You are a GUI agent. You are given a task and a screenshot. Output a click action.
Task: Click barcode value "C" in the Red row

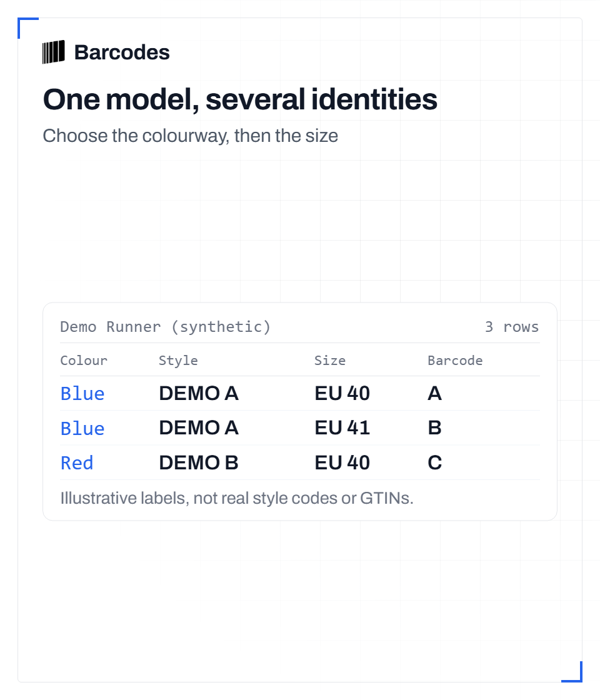[435, 463]
